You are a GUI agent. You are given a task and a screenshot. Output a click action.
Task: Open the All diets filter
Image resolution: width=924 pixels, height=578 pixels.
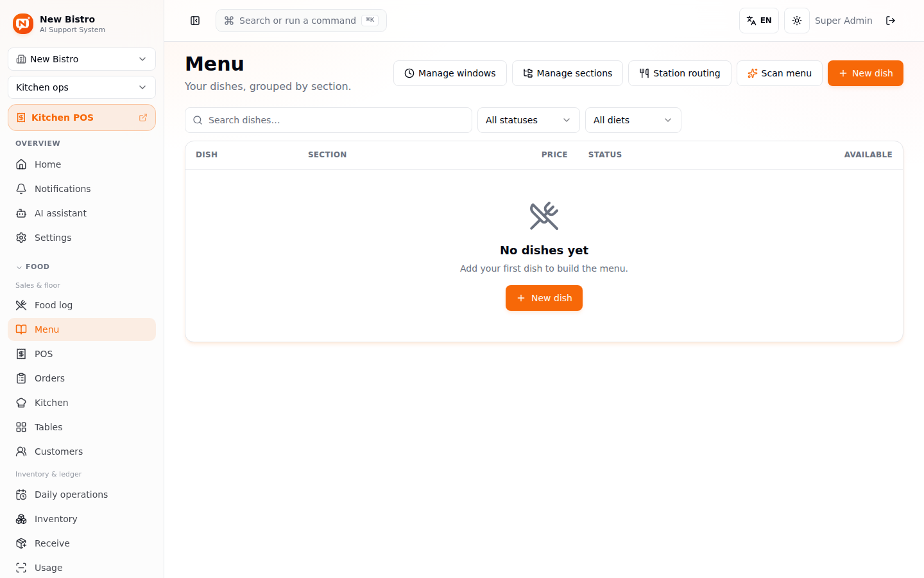point(633,120)
